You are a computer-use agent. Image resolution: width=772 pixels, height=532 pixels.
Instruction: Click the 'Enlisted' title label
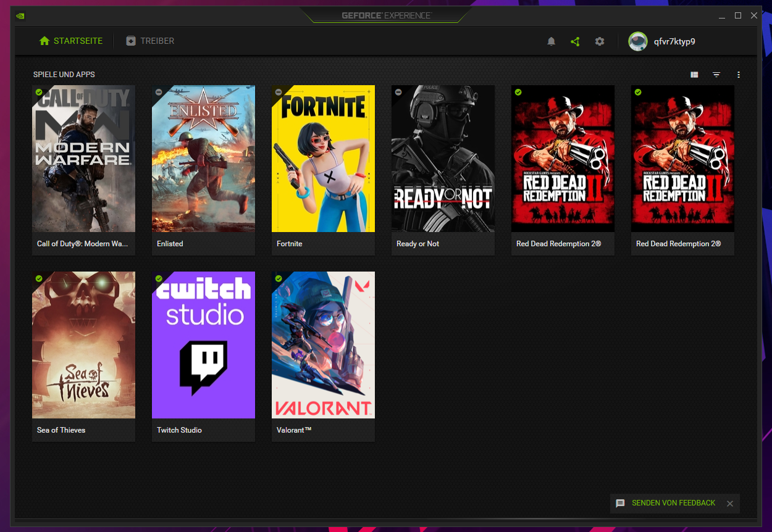(170, 244)
